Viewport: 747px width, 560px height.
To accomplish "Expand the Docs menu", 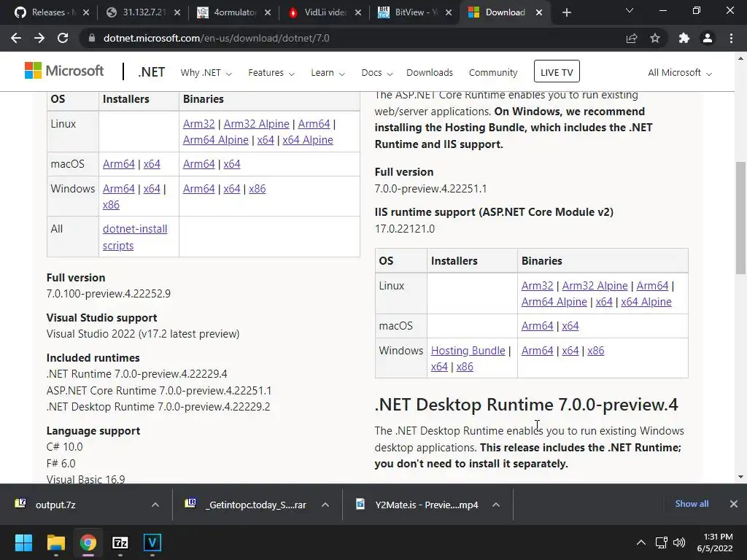I will click(377, 73).
